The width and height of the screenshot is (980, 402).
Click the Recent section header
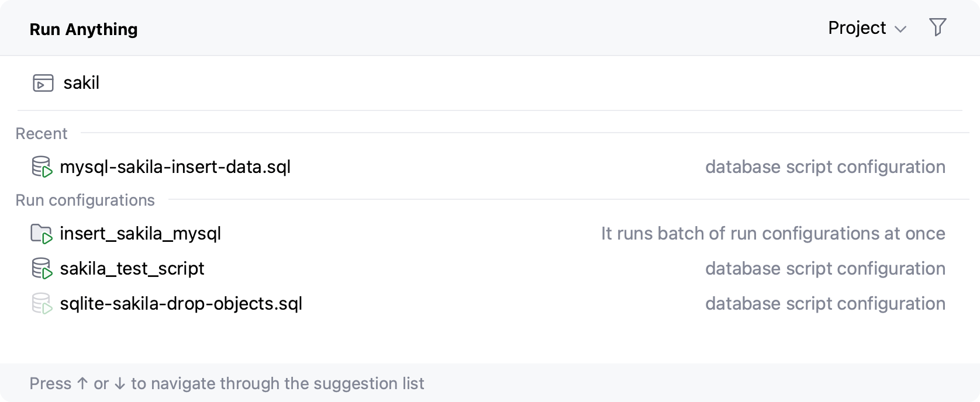[x=41, y=133]
